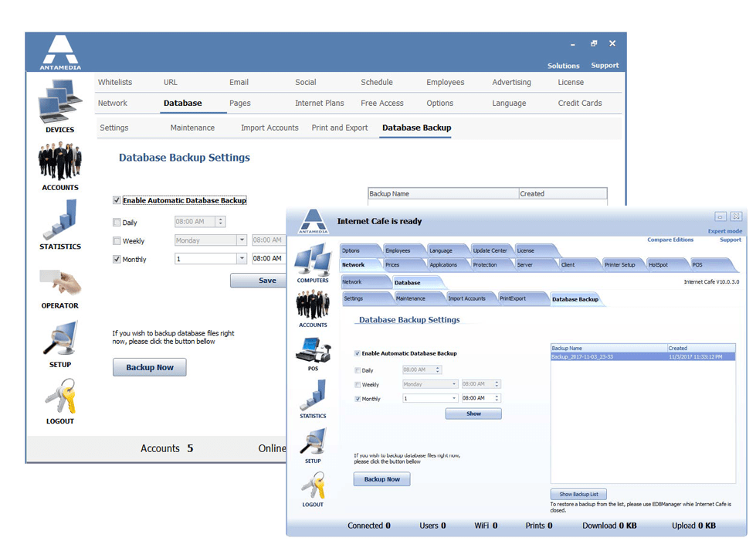Check Weekly backup option in HotSpot window

(117, 240)
